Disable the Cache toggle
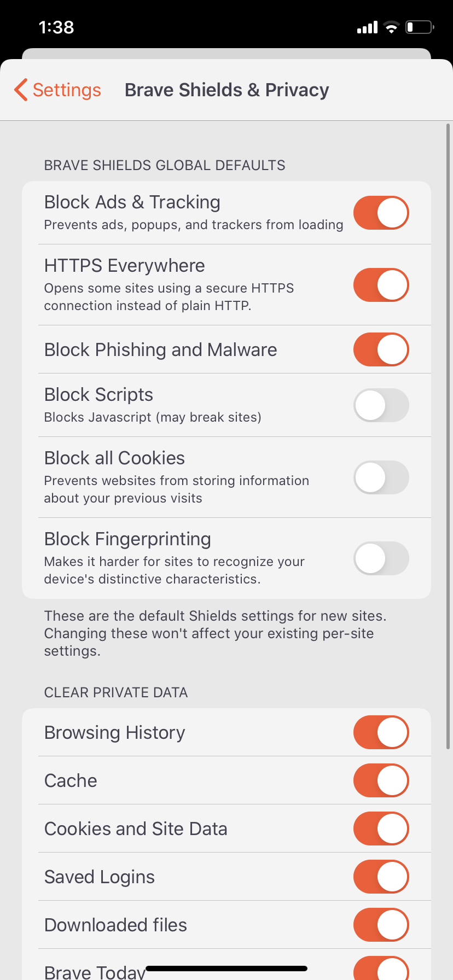The width and height of the screenshot is (453, 980). [381, 780]
